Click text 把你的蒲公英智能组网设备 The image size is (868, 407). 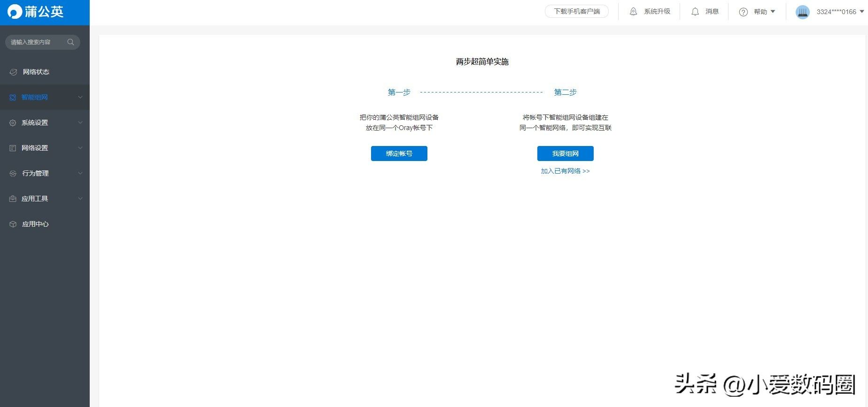tap(399, 117)
